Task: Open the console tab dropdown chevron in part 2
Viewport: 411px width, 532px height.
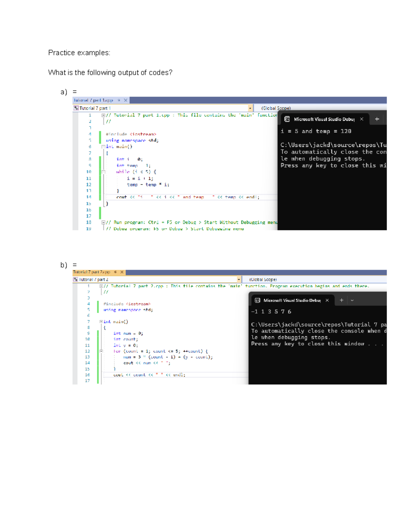Action: [352, 300]
